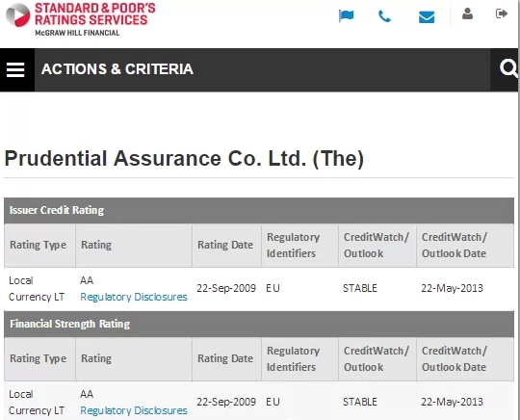The height and width of the screenshot is (420, 520).
Task: Click the Regulatory Identifiers header in Financial table
Action: click(293, 358)
